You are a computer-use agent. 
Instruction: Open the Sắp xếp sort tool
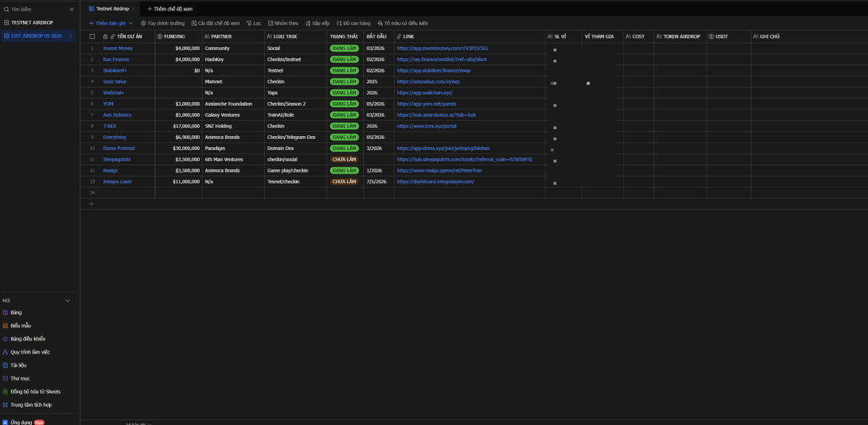[318, 23]
